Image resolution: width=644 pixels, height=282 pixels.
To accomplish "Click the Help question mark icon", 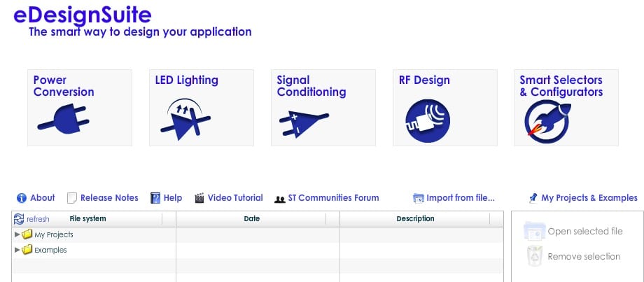I will pyautogui.click(x=155, y=198).
